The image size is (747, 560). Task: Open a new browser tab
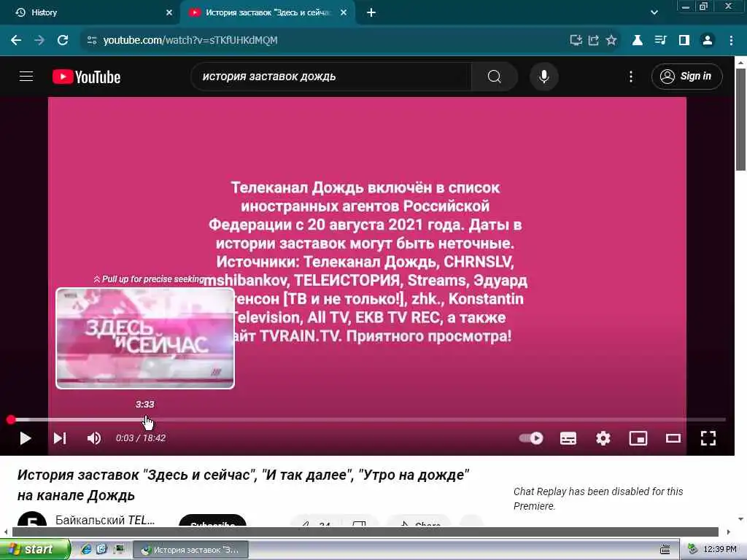pyautogui.click(x=371, y=12)
